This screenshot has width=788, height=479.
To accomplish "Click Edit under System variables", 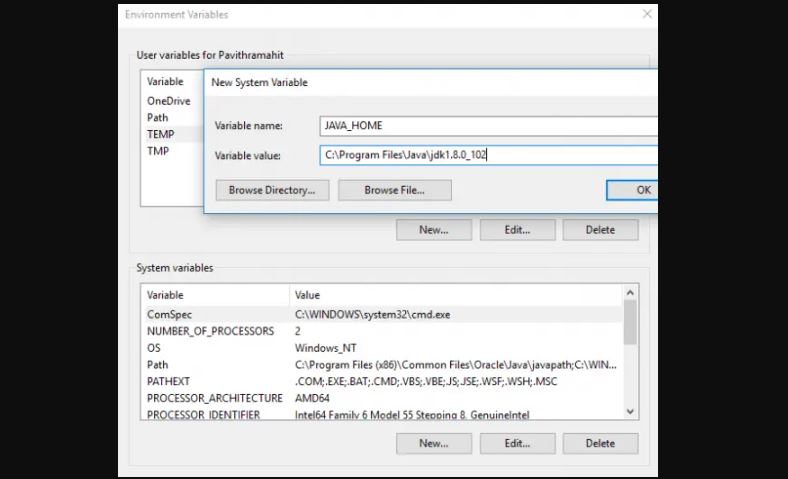I will tap(518, 443).
